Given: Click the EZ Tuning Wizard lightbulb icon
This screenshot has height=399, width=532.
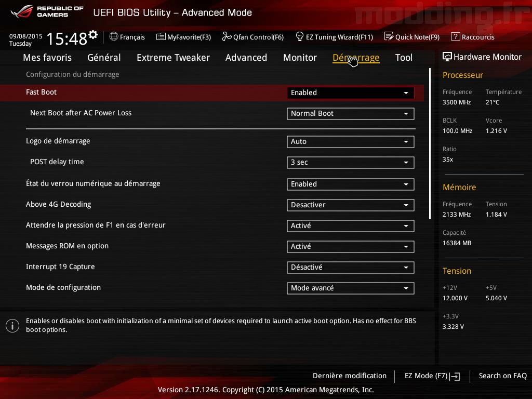Looking at the screenshot, I should 300,36.
